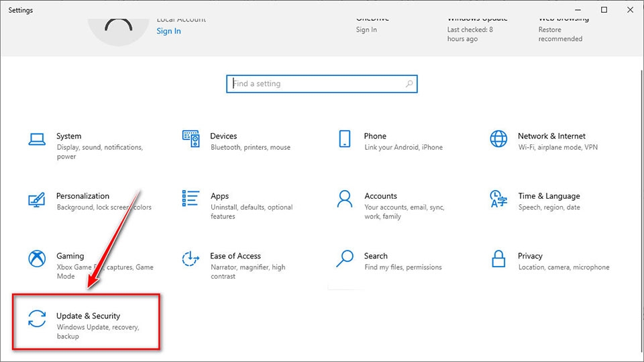644x362 pixels.
Task: Click 'Windows Update, recovery, backup' description
Action: tap(98, 332)
